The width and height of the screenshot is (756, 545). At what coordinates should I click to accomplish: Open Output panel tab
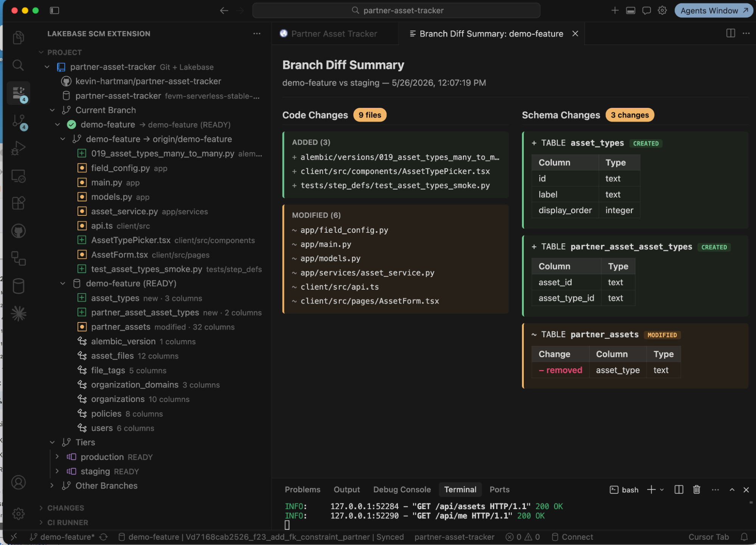click(346, 489)
